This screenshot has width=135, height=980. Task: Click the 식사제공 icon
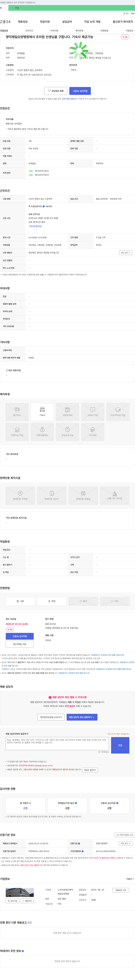click(93, 432)
